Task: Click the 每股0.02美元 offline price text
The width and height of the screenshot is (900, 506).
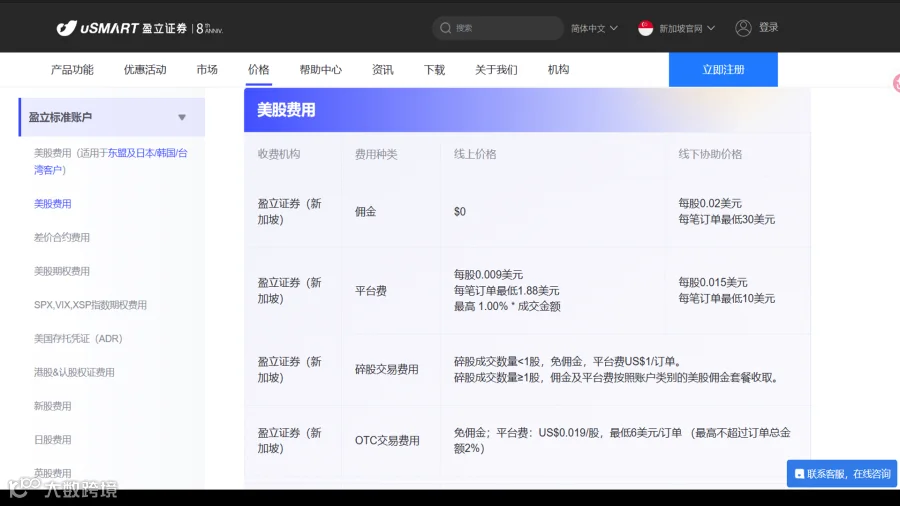Action: (710, 204)
